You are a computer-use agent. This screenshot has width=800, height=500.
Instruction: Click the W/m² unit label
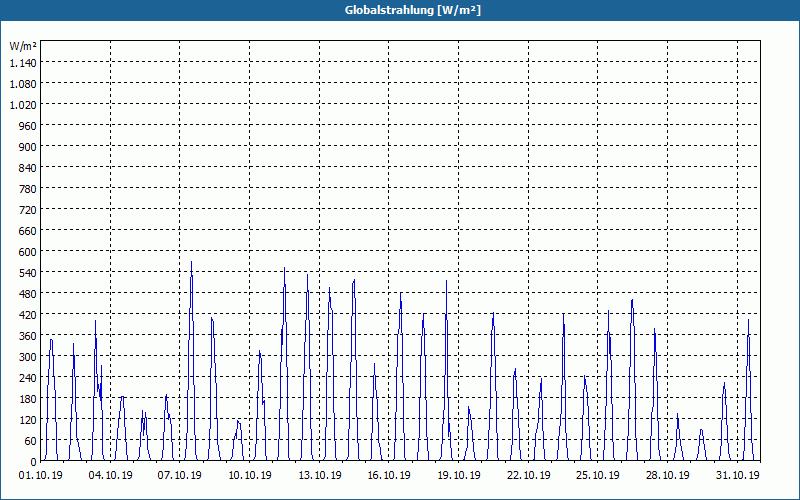23,46
